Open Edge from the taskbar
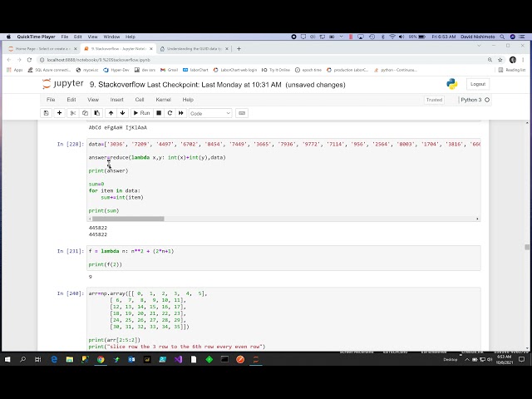Viewport: 532px width, 399px height. pyautogui.click(x=54, y=359)
